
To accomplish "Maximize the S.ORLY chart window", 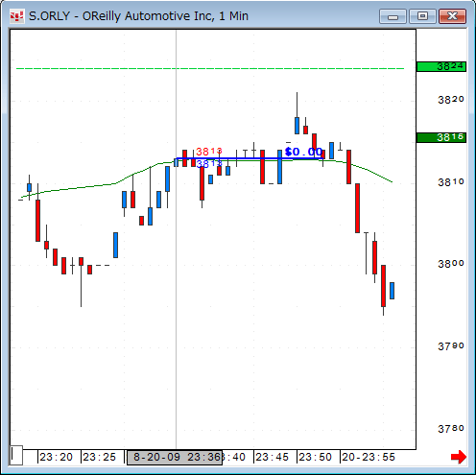I will [422, 16].
